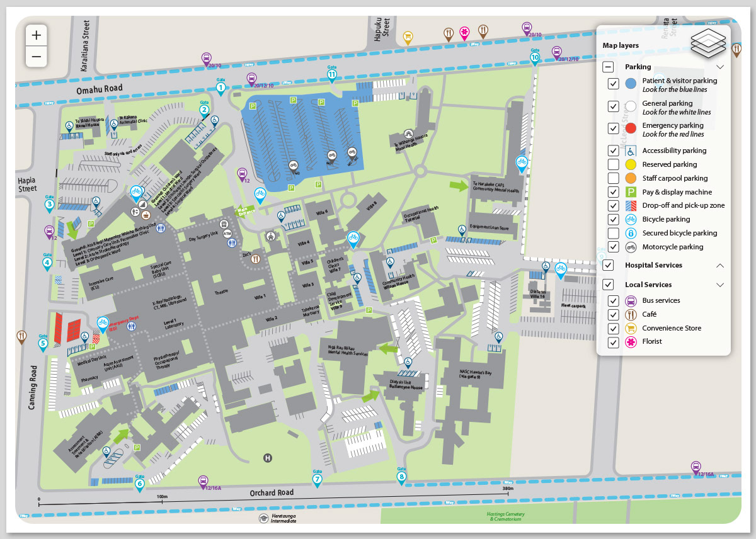
Task: Open the Gate 6 marker on Orchard Road
Action: click(x=140, y=484)
